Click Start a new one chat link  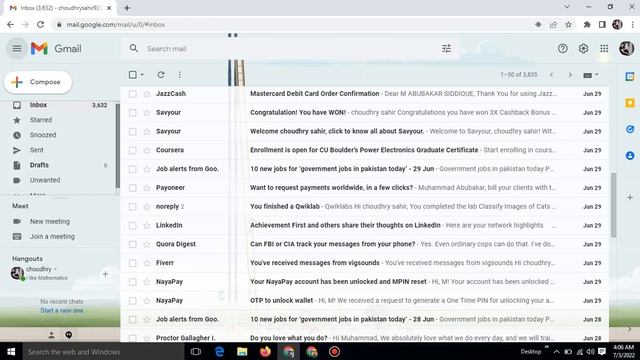coord(62,311)
